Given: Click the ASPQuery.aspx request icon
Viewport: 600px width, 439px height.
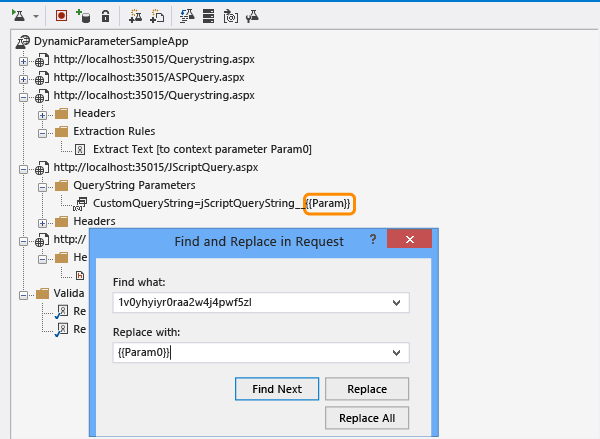Looking at the screenshot, I should (42, 78).
